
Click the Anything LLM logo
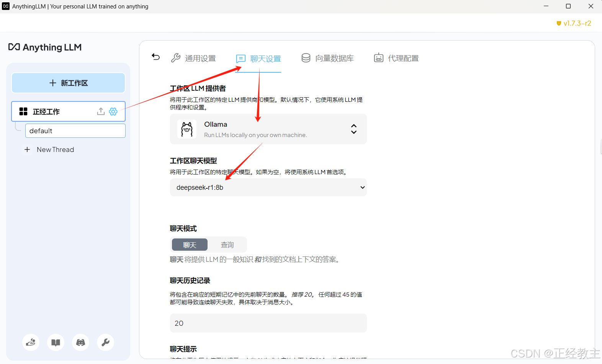coord(45,47)
